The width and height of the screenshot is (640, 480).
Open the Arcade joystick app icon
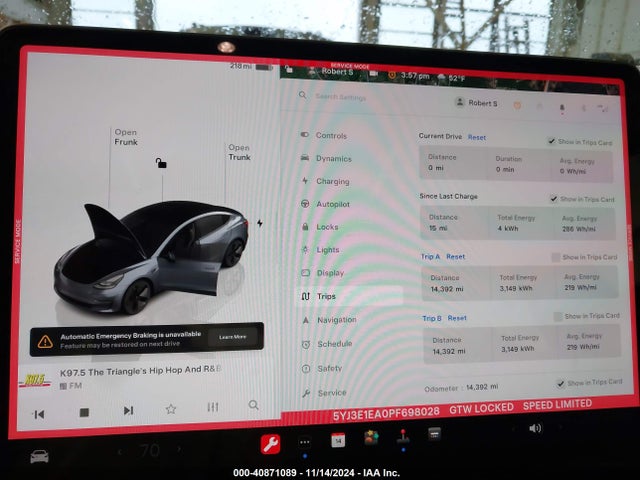tap(403, 436)
